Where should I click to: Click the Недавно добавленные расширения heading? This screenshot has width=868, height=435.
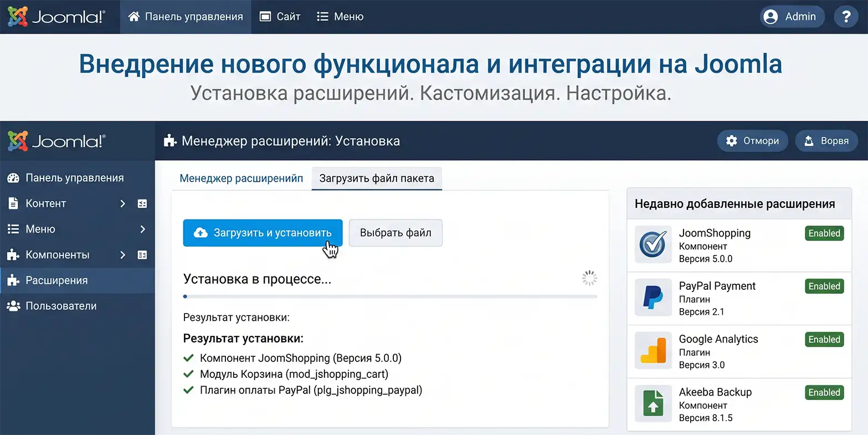[735, 204]
